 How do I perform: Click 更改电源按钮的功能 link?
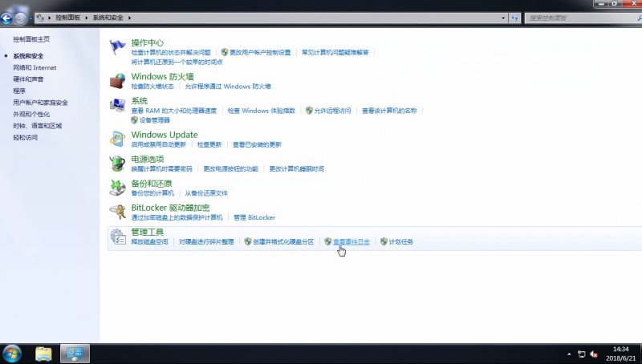231,168
